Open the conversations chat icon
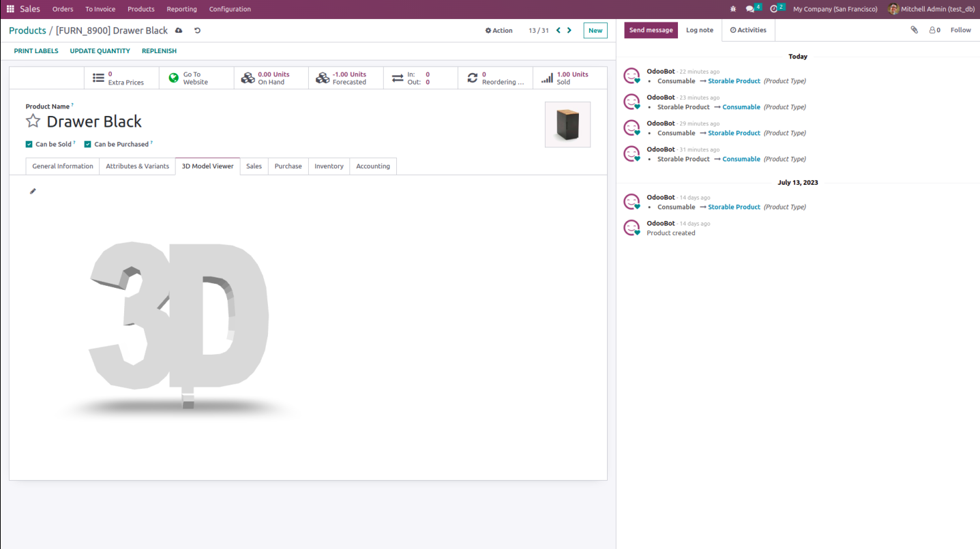 (750, 9)
